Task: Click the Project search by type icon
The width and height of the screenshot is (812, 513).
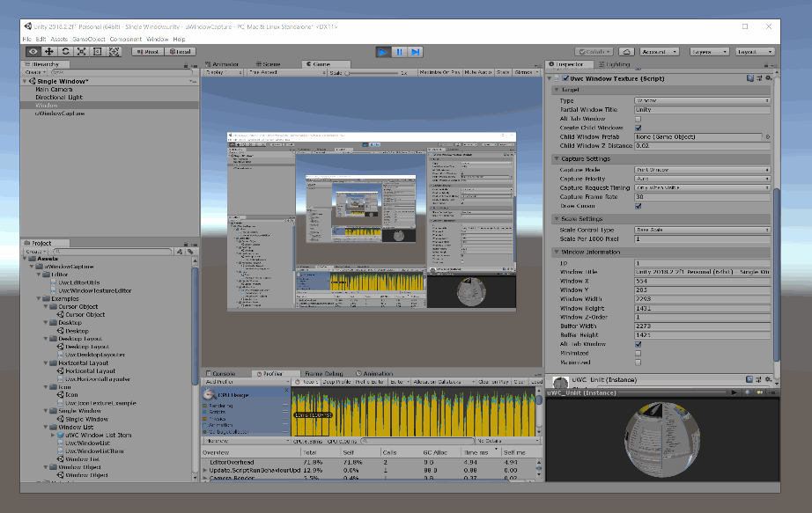Action: (180, 252)
